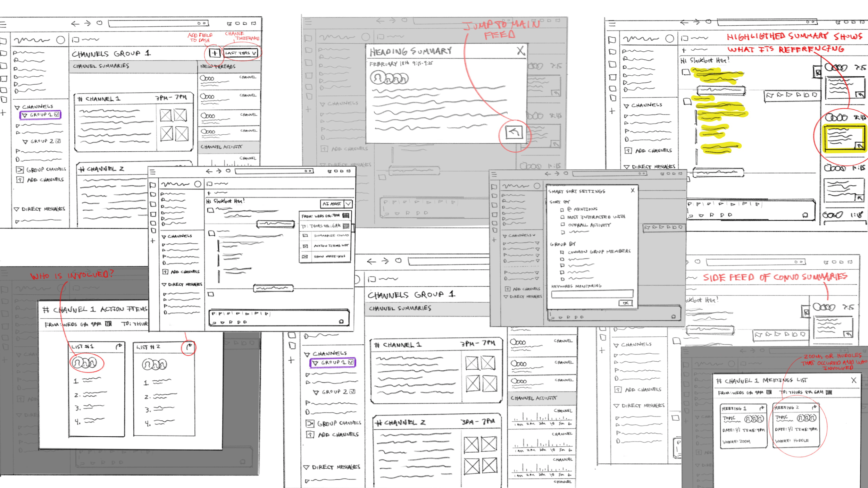Collapse Channels section in top-left window sidebar

(17, 108)
